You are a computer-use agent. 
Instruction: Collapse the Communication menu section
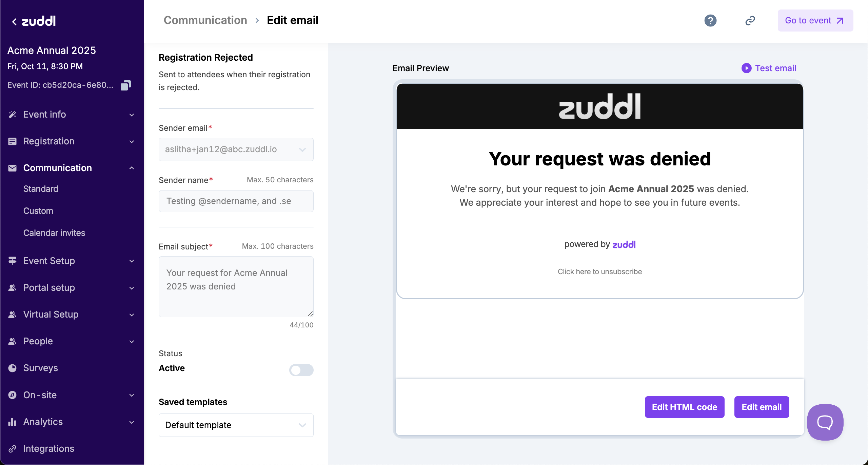(x=132, y=168)
